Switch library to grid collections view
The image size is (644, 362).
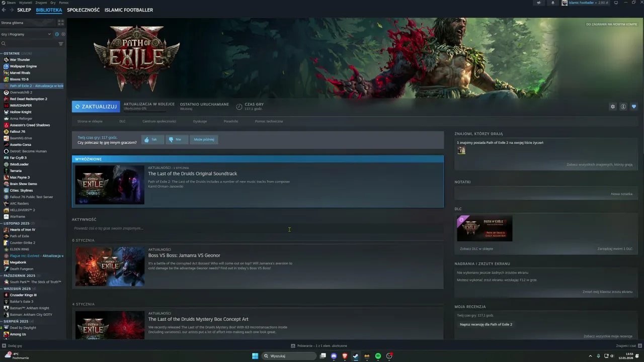tap(61, 23)
